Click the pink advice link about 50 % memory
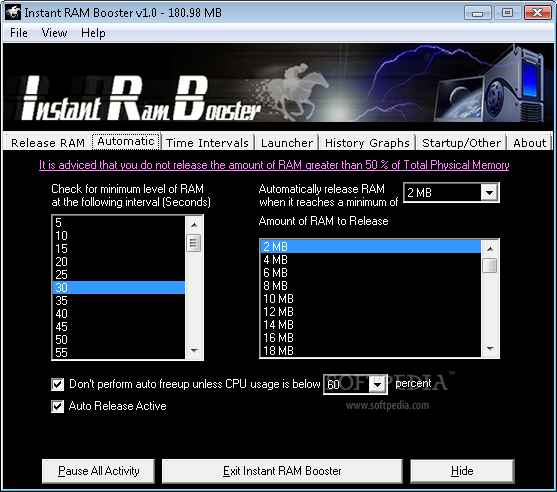The height and width of the screenshot is (492, 557). point(274,165)
